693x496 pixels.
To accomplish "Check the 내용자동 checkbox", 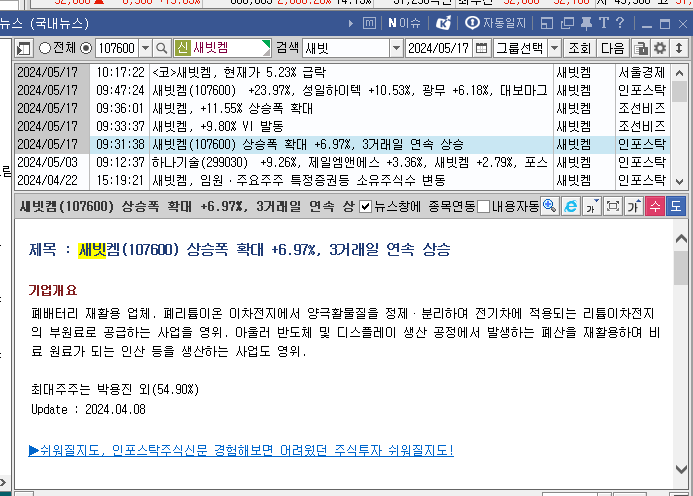I will [x=484, y=206].
